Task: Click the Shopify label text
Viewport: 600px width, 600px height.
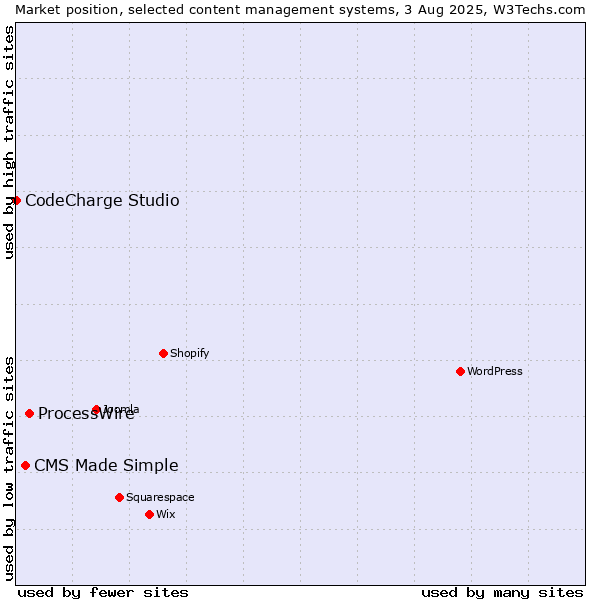Action: pos(189,353)
